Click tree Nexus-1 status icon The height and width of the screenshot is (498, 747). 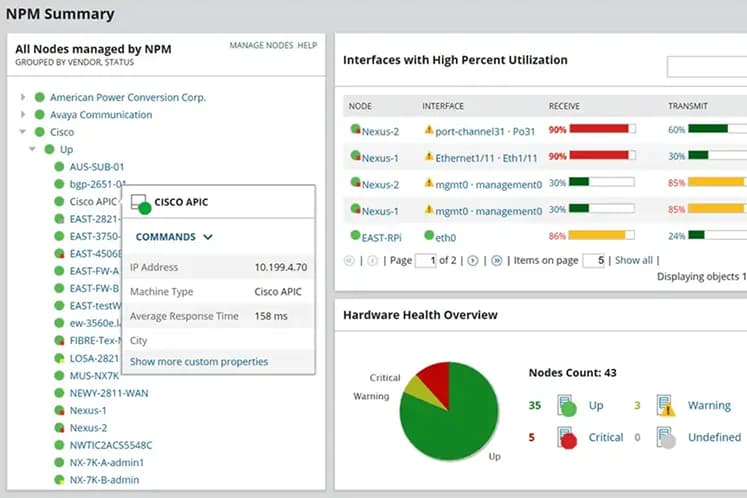[x=59, y=410]
